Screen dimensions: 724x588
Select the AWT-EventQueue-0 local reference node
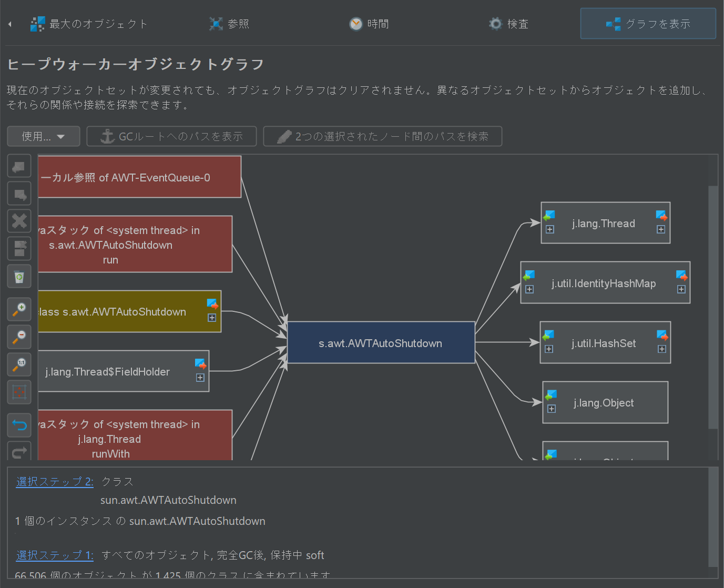click(x=139, y=177)
